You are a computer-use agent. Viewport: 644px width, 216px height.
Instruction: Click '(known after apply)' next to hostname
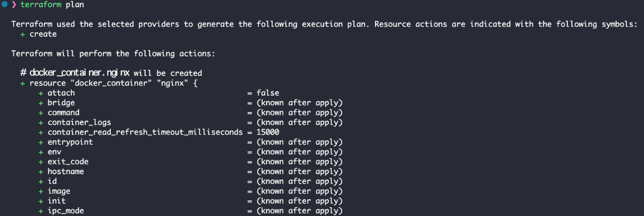(x=299, y=171)
